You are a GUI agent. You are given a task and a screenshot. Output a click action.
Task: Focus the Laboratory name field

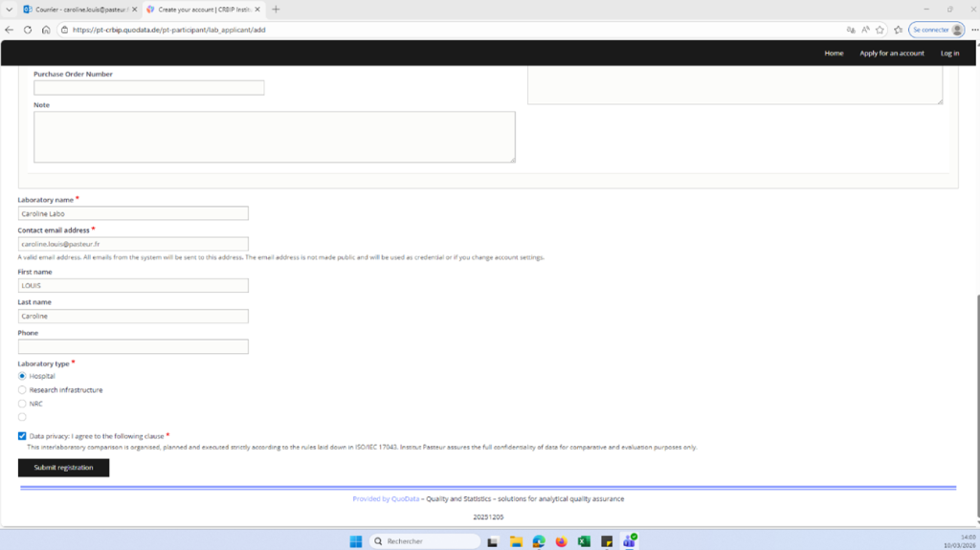pyautogui.click(x=133, y=213)
